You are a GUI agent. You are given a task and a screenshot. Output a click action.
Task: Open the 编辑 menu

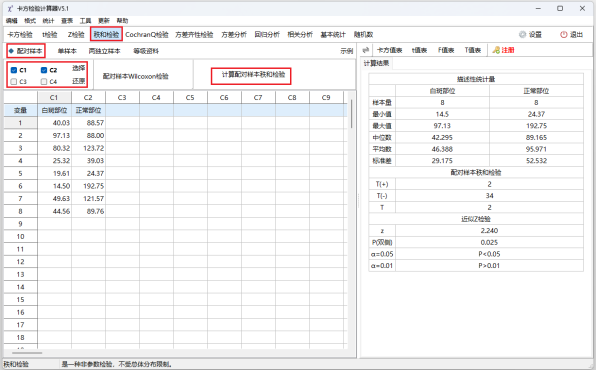[x=12, y=21]
